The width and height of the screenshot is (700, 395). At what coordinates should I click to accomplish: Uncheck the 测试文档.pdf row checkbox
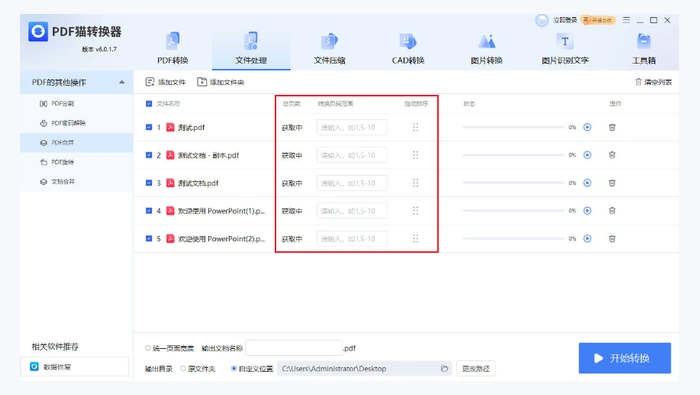pyautogui.click(x=149, y=183)
